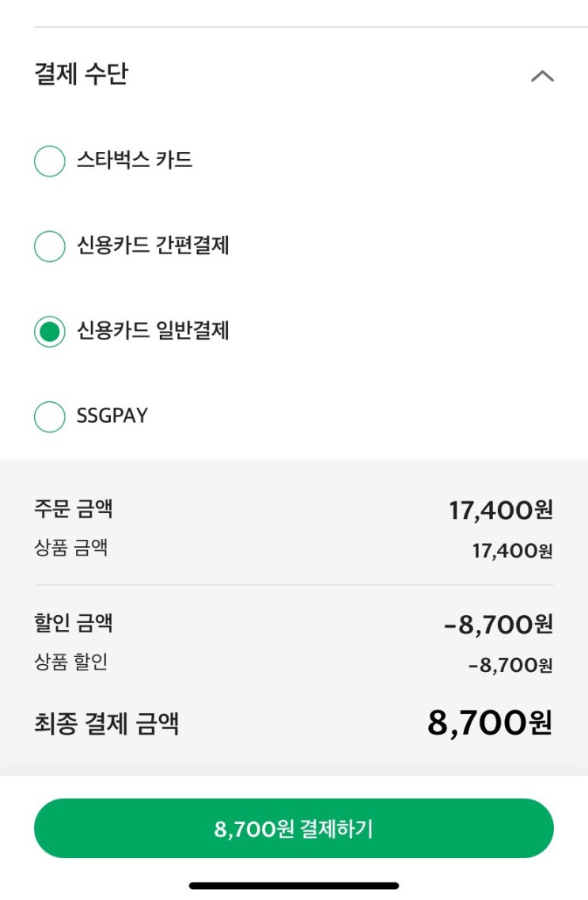
Task: Click the bold -8,700원 discount amount
Action: (498, 625)
